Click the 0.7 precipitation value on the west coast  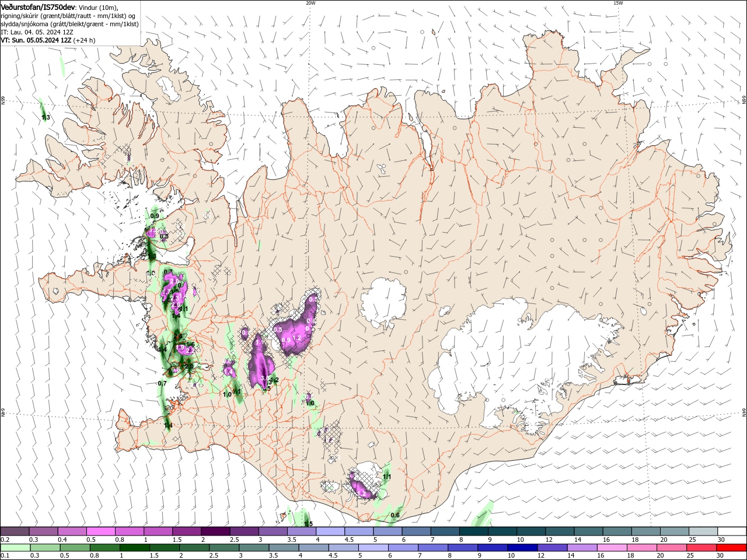tap(162, 383)
